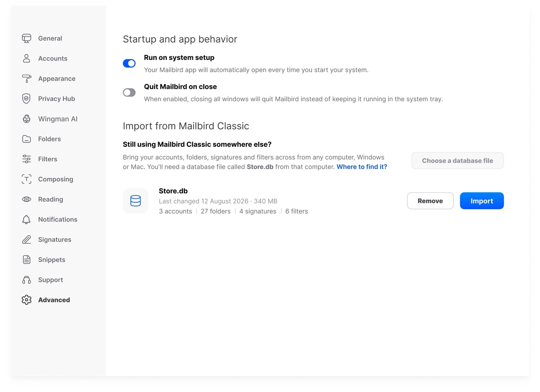Screen dimensions: 540x392
Task: Select the Snippets label in the sidebar
Action: 52,260
